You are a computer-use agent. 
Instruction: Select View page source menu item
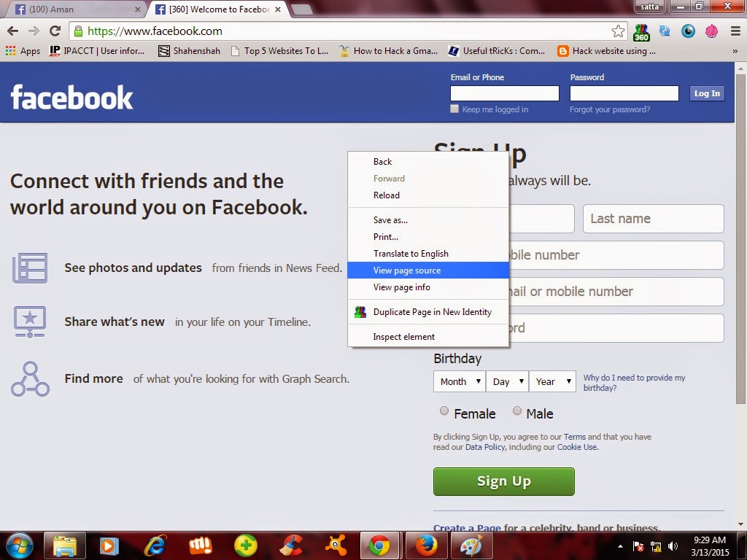[428, 270]
